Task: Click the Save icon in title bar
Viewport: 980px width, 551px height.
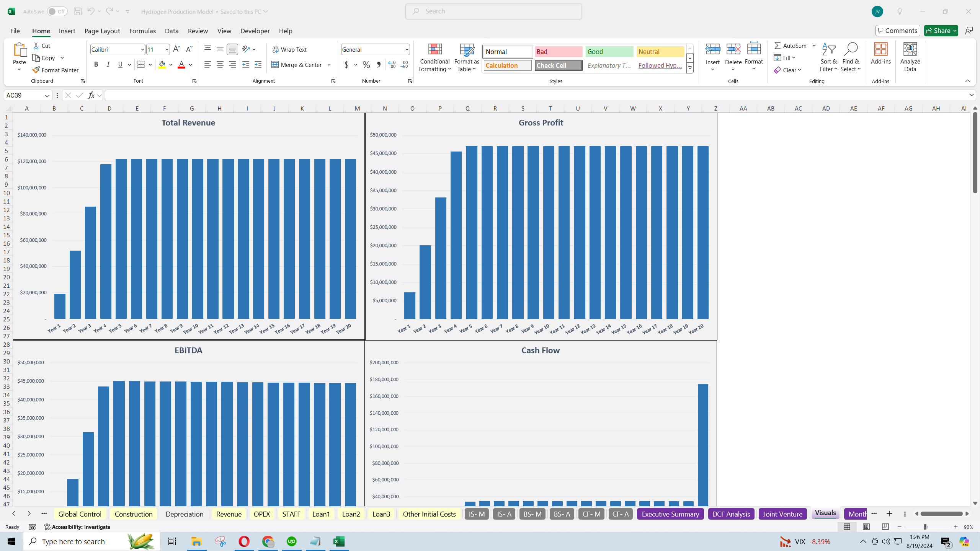Action: [x=77, y=11]
